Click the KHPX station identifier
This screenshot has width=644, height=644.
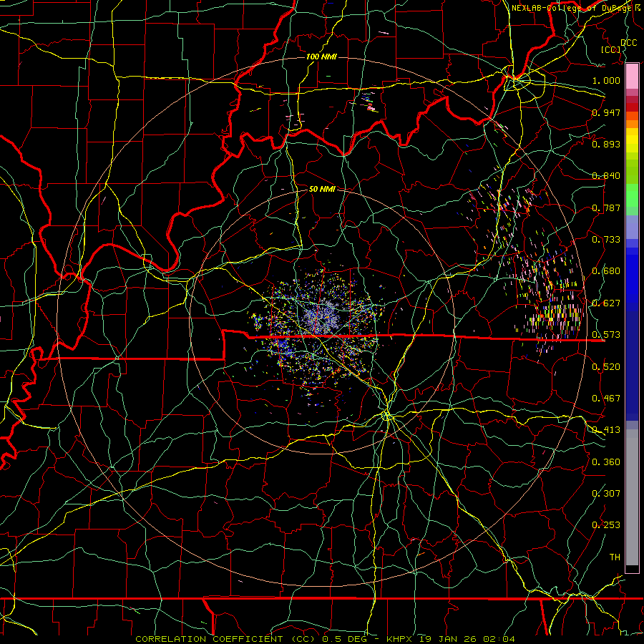click(399, 639)
